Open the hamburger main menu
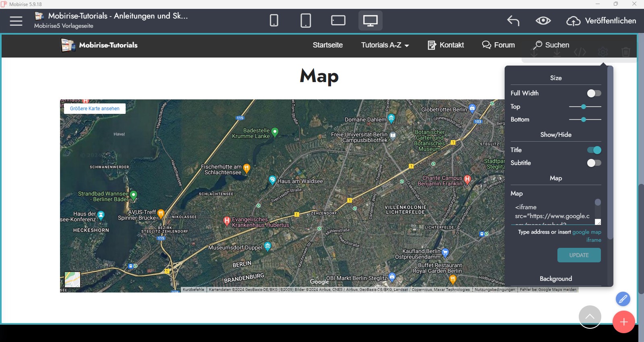The image size is (644, 342). click(x=16, y=21)
